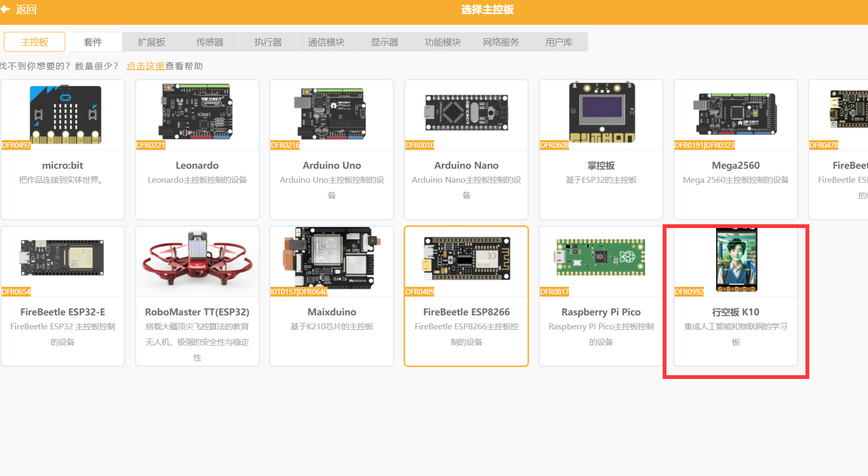Screen dimensions: 868x476
Task: Choose the Raspberry Pi Pico image
Action: click(601, 257)
